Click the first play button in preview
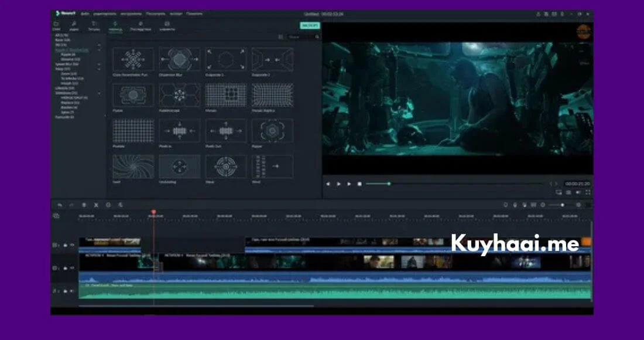The image size is (644, 340). (339, 183)
